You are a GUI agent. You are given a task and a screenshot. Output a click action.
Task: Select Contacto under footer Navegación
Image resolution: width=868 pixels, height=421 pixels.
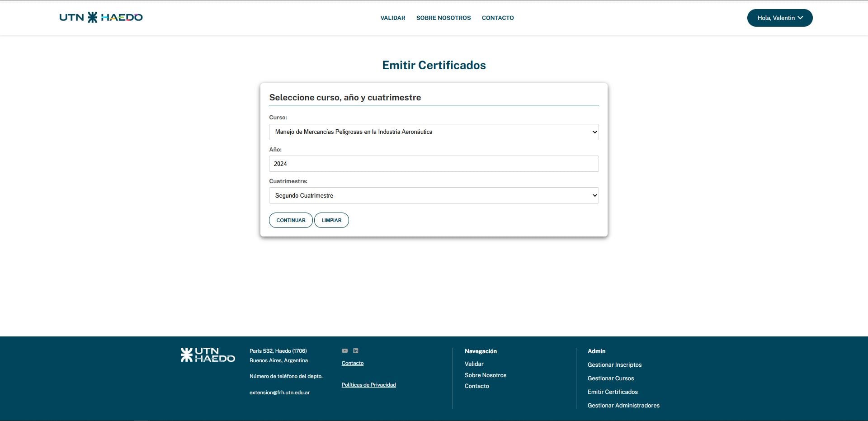477,386
